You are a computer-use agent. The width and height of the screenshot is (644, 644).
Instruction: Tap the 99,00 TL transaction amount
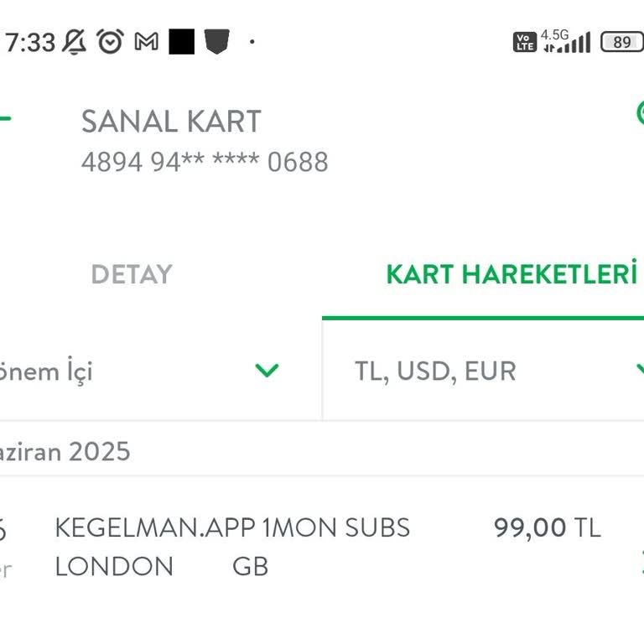pyautogui.click(x=547, y=527)
